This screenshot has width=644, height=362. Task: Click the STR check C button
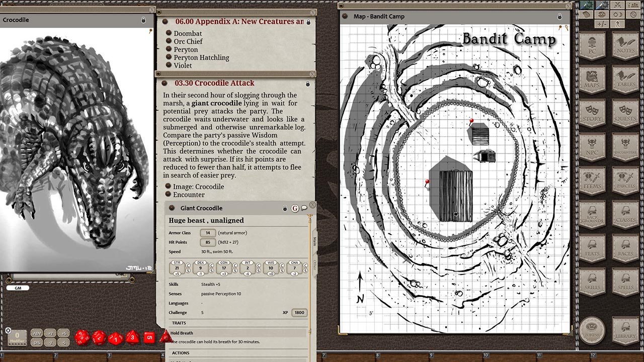click(188, 265)
